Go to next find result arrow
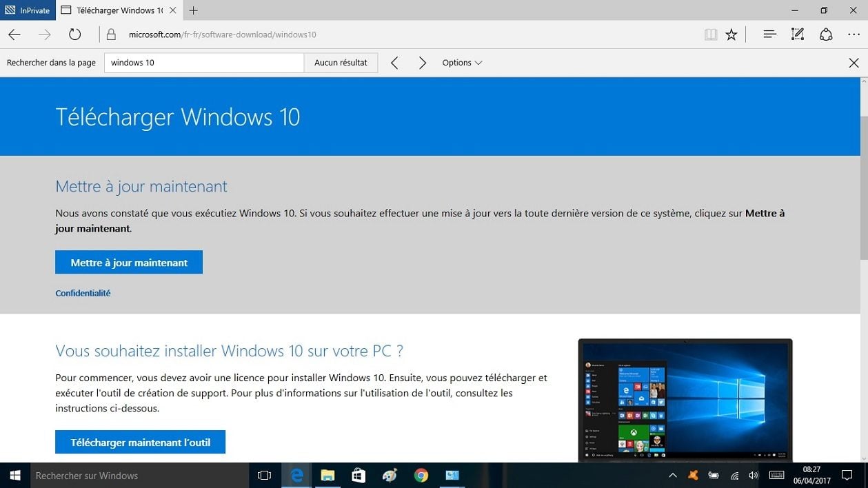Viewport: 868px width, 488px height. (x=423, y=63)
